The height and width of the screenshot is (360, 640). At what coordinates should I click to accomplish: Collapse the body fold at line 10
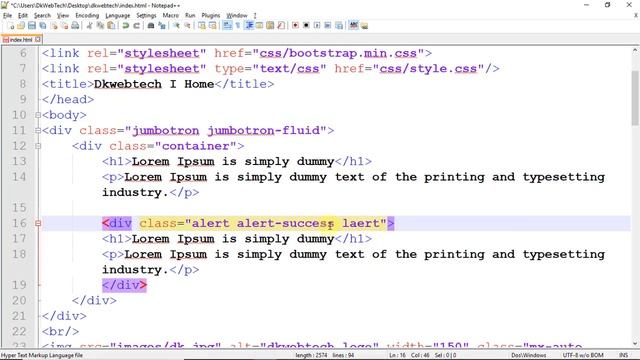(x=38, y=115)
